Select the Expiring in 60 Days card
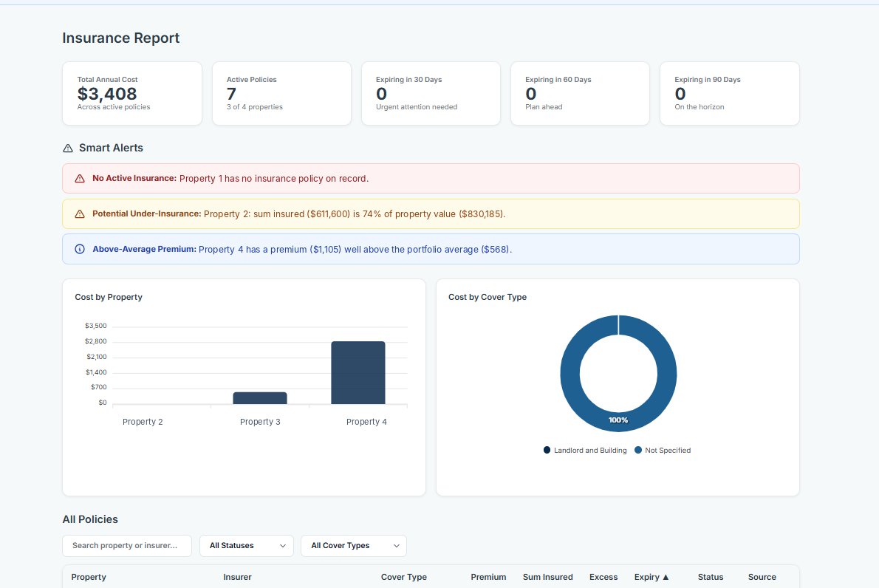The image size is (879, 588). [x=580, y=94]
